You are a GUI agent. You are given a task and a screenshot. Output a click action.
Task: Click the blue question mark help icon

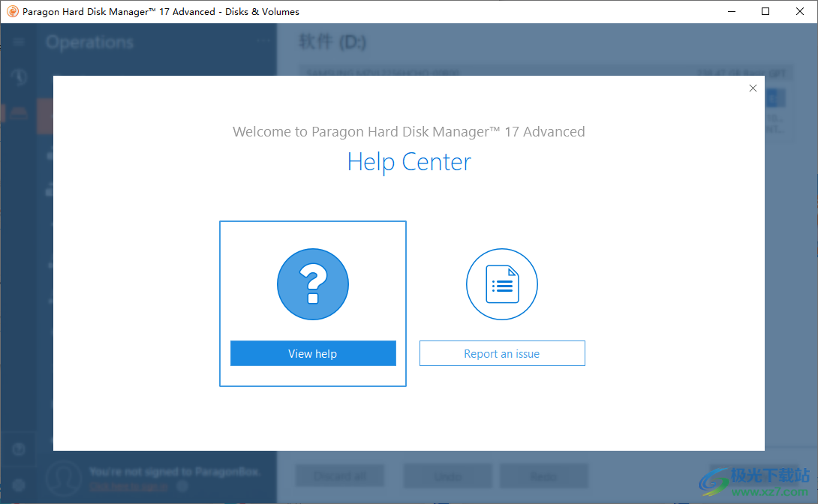[x=313, y=284]
